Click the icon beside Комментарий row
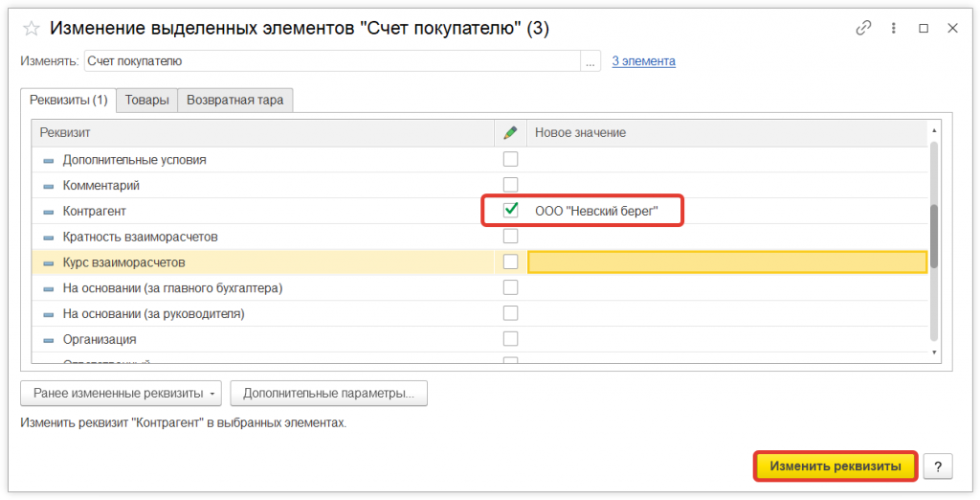Screen dimensions: 980x500 (49, 185)
